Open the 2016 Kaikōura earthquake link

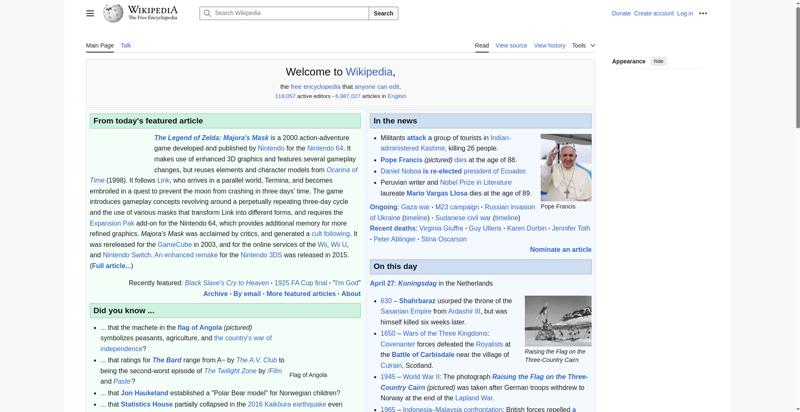coord(287,404)
